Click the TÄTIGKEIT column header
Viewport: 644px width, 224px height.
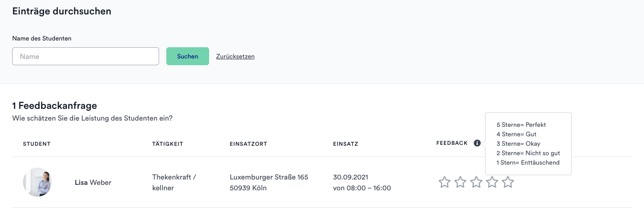tap(168, 144)
